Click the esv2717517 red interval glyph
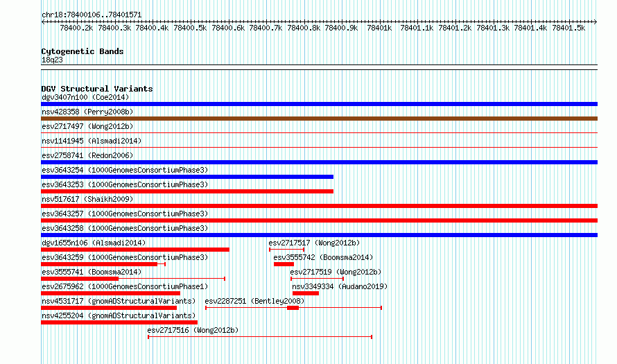The width and height of the screenshot is (617, 364). (x=286, y=250)
